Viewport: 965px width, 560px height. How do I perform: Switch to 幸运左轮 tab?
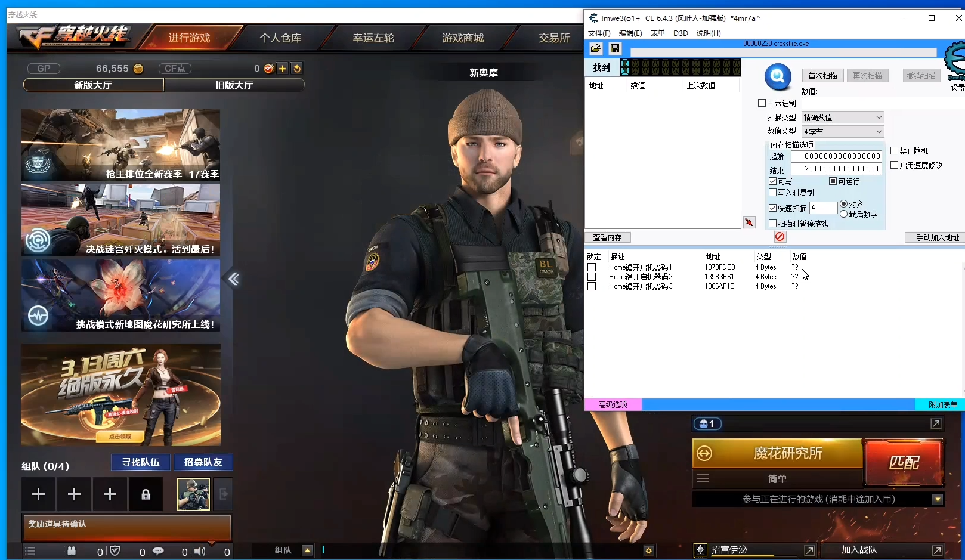click(x=373, y=38)
